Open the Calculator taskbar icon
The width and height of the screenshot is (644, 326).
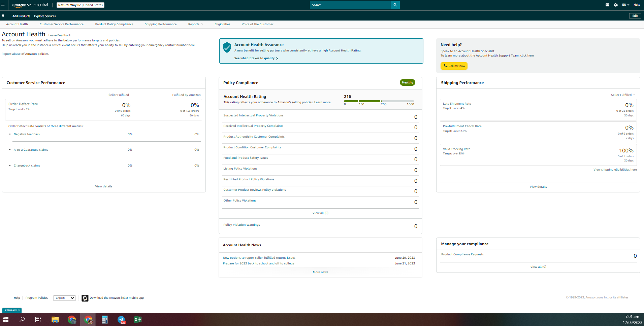(105, 320)
